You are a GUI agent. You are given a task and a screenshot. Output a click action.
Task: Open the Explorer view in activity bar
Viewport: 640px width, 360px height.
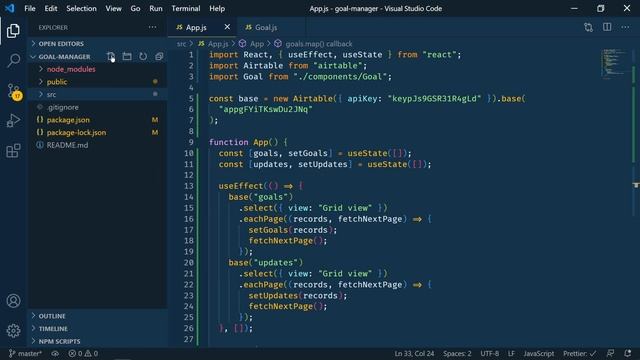click(x=13, y=31)
